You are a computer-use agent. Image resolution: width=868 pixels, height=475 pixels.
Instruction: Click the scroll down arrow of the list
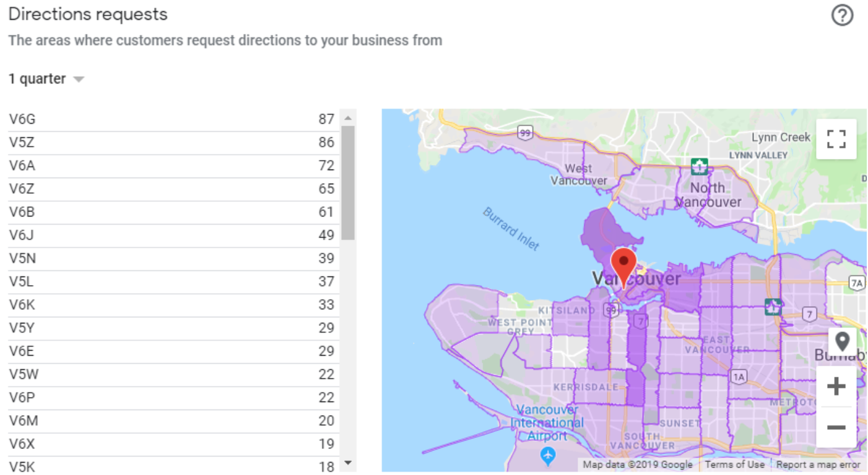pos(347,462)
